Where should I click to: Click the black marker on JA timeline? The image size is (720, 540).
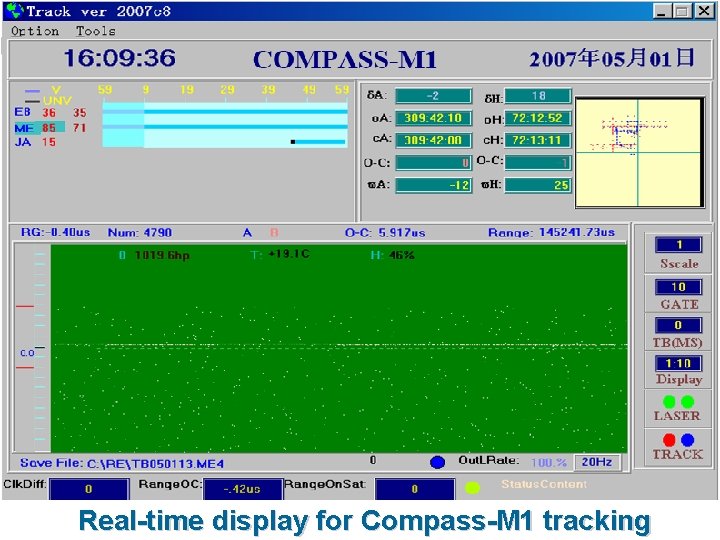click(293, 141)
